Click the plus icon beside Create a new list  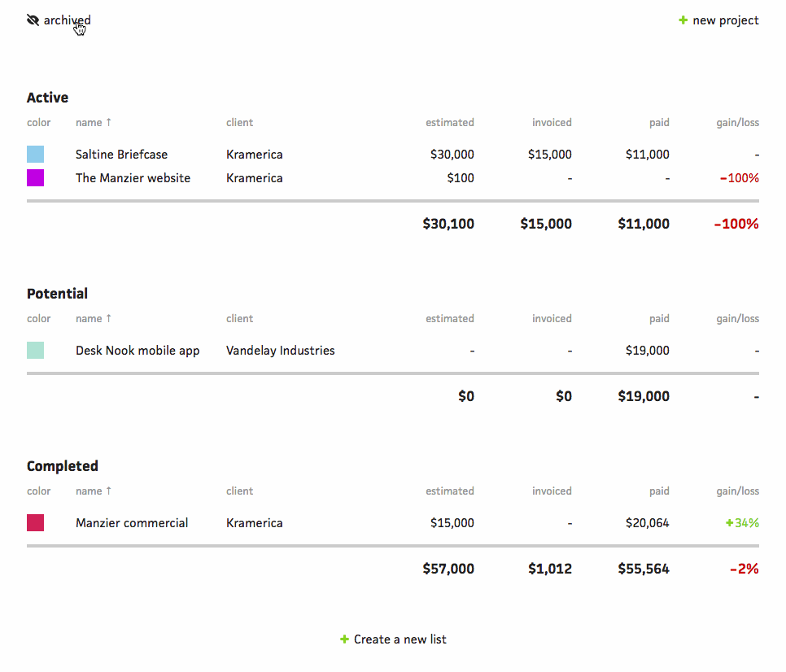tap(344, 639)
